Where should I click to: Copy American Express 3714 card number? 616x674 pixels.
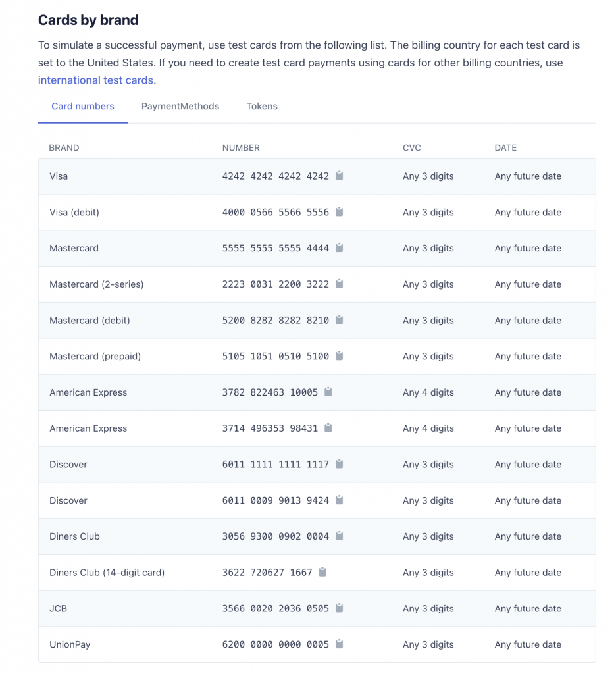[328, 428]
